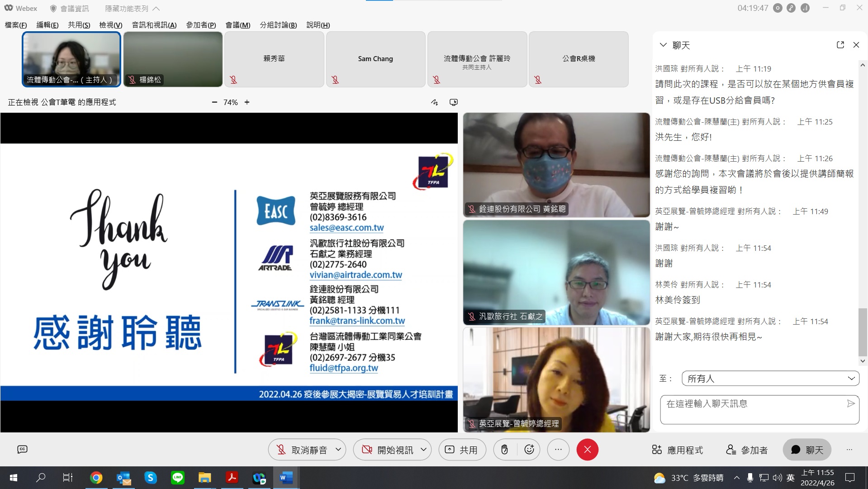The height and width of the screenshot is (489, 868).
Task: Open more options ellipsis in meeting controls
Action: [558, 450]
